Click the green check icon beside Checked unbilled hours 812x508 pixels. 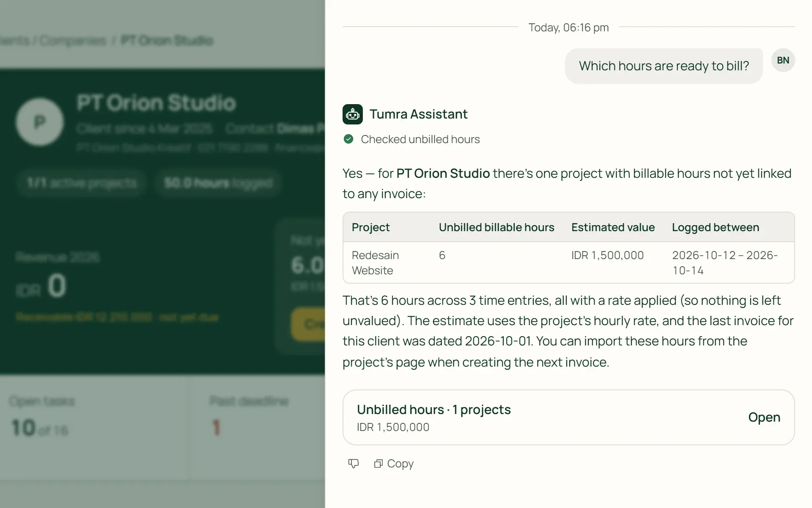pos(348,139)
